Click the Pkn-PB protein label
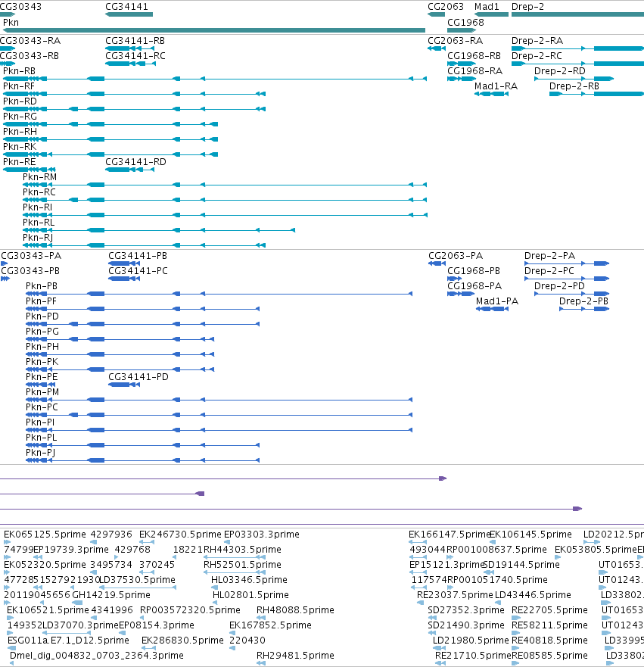The height and width of the screenshot is (667, 644). point(41,286)
